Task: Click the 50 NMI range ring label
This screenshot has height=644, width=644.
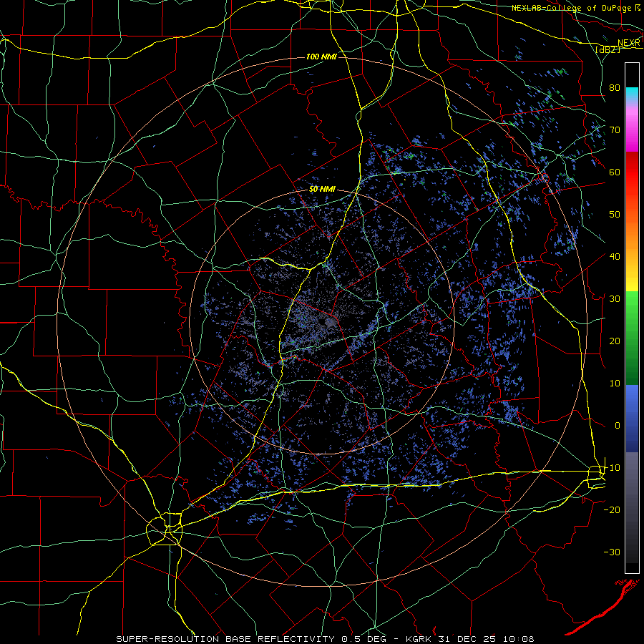Action: tap(323, 190)
